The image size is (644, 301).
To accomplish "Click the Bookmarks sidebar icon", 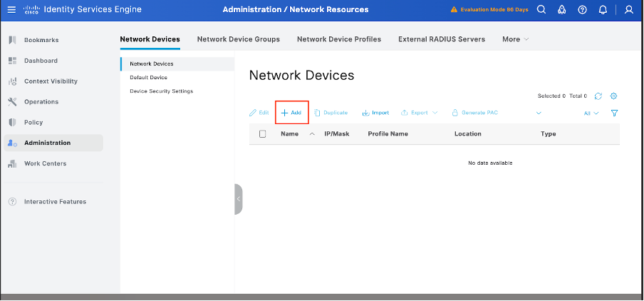I will pos(12,40).
